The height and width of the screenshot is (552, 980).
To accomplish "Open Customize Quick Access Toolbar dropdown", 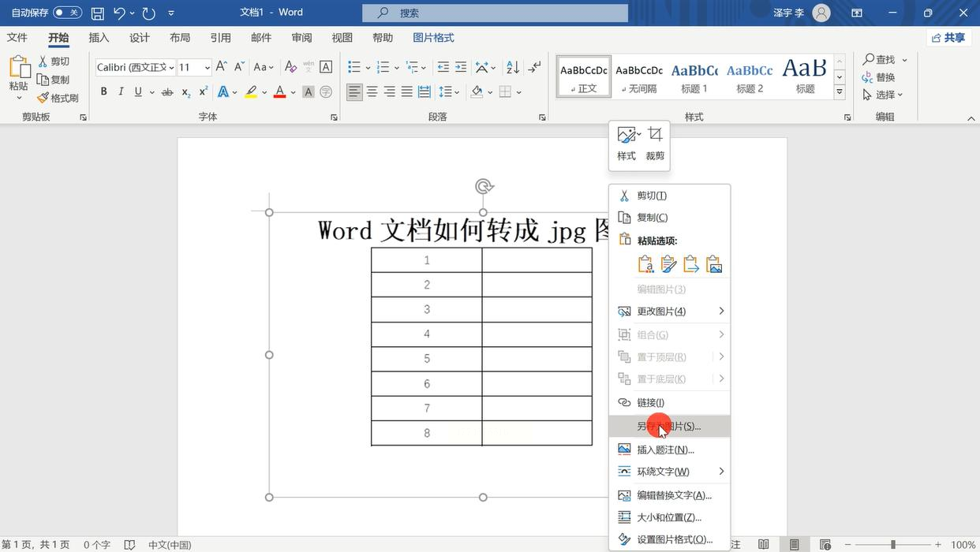I will tap(171, 13).
